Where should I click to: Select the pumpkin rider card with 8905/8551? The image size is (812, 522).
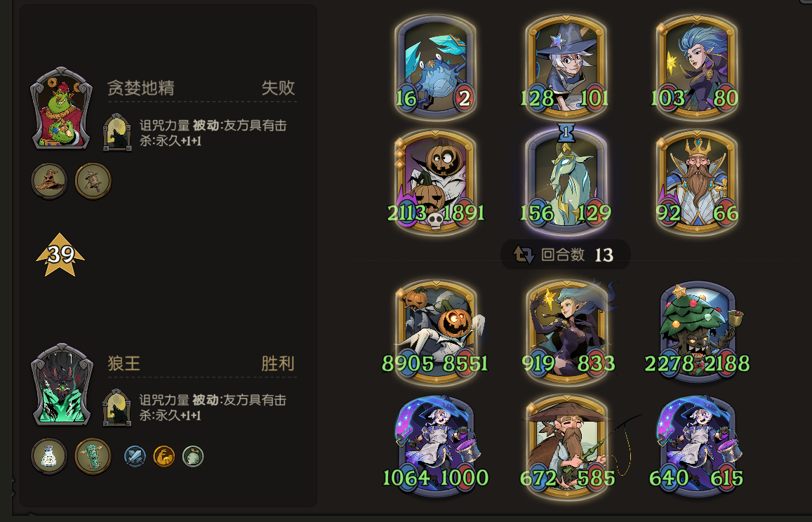(x=436, y=332)
